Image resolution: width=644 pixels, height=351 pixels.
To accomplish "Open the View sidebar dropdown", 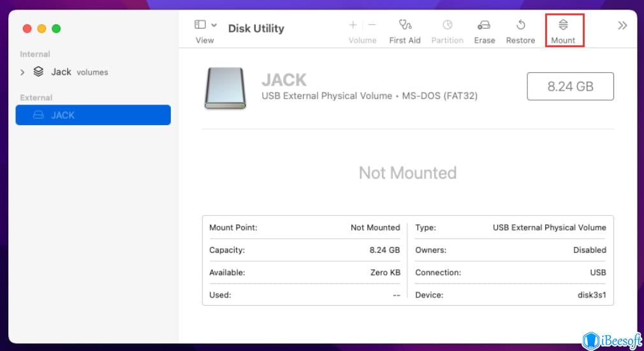I will tap(205, 26).
